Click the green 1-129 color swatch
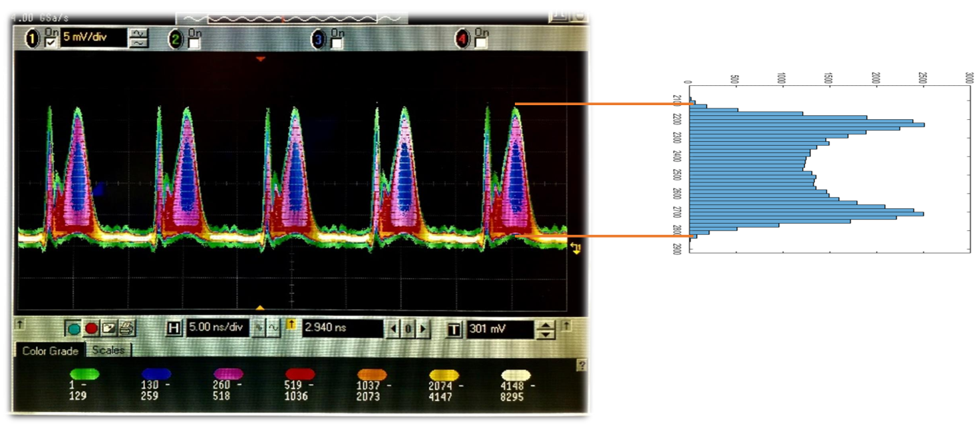 point(83,374)
